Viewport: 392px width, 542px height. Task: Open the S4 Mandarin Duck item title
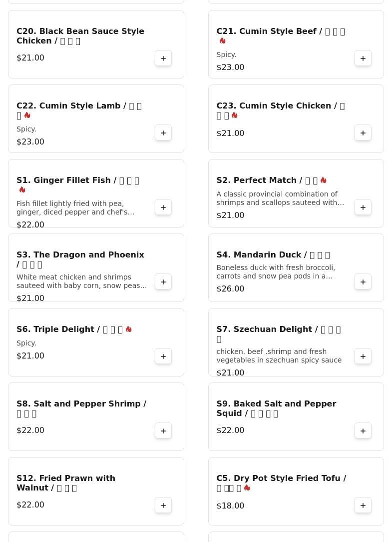pyautogui.click(x=273, y=255)
